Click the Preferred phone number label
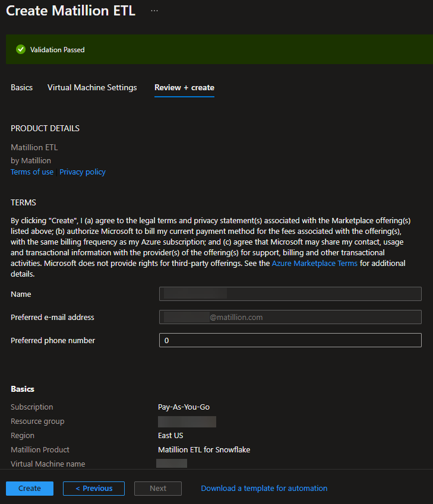The height and width of the screenshot is (504, 433). coord(53,340)
